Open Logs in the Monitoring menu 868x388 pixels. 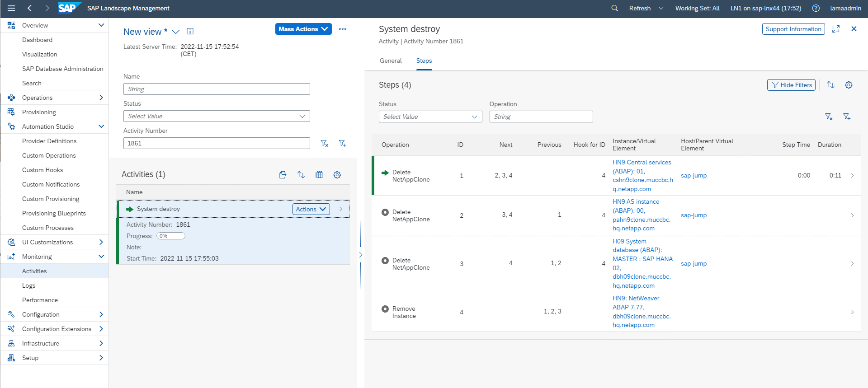click(x=28, y=285)
